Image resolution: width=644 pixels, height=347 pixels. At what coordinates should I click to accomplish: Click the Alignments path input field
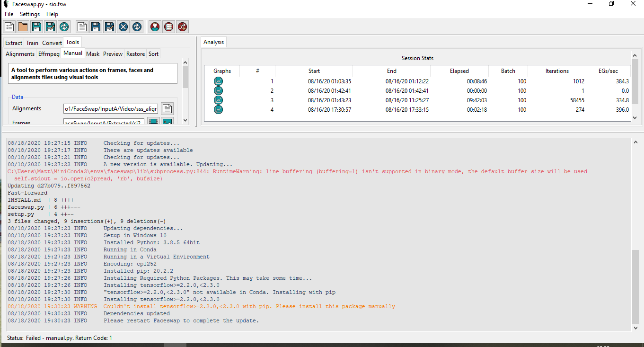(111, 109)
